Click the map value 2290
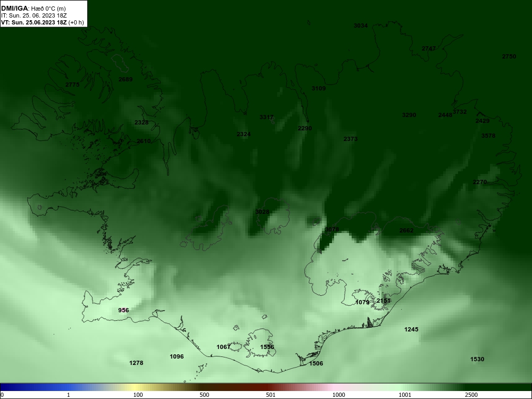This screenshot has height=399, width=532. (305, 128)
